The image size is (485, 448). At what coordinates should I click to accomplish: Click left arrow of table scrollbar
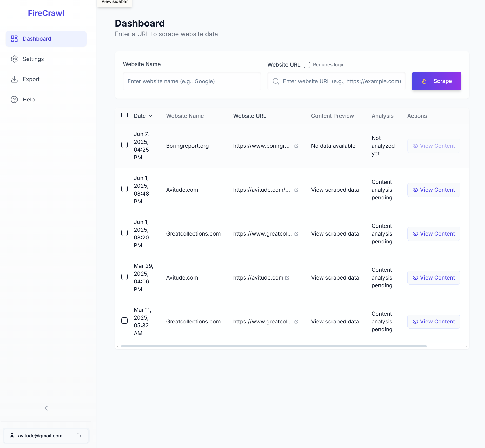[x=118, y=346]
